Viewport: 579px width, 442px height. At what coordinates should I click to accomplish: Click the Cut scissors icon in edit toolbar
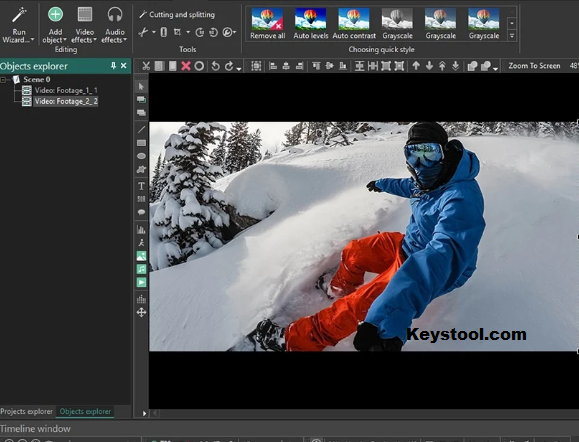146,66
